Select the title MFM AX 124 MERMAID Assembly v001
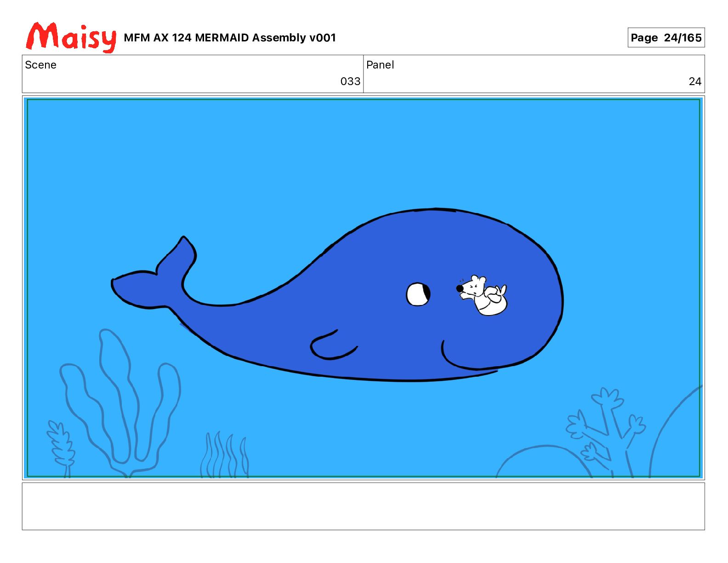728x563 pixels. (230, 38)
